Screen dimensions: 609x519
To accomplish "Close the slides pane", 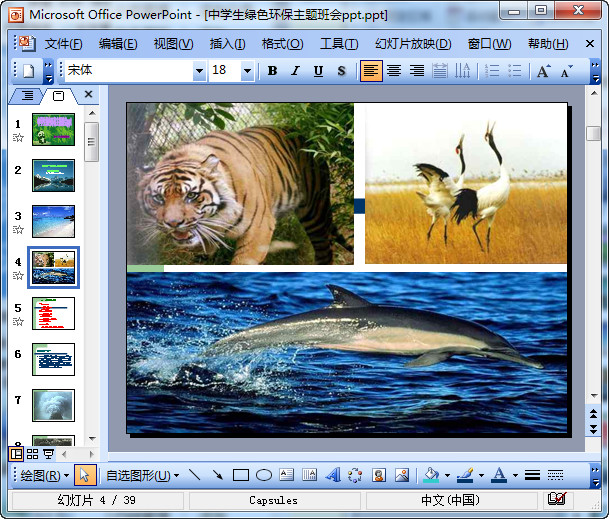I will pos(89,94).
